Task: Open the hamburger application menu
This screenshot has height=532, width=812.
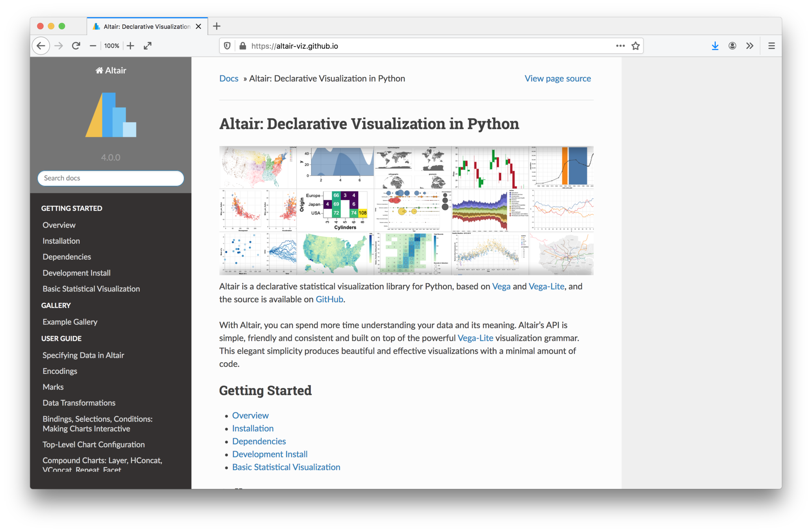Action: pos(771,46)
